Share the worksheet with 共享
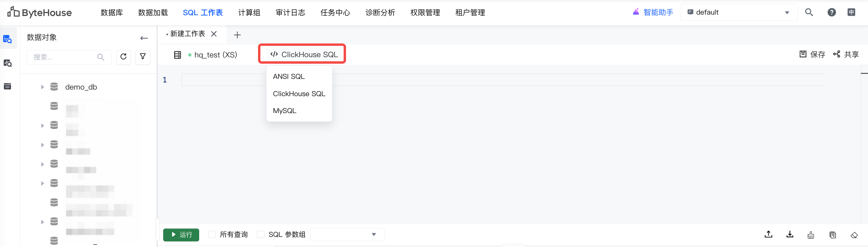868x247 pixels. 846,54
